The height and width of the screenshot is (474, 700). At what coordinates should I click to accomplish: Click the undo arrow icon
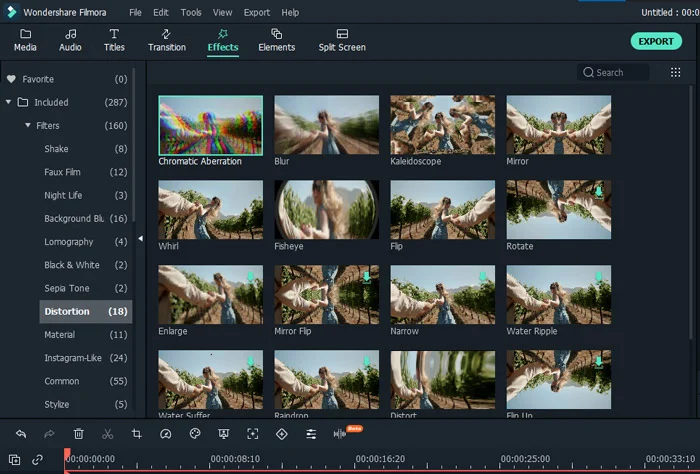21,434
